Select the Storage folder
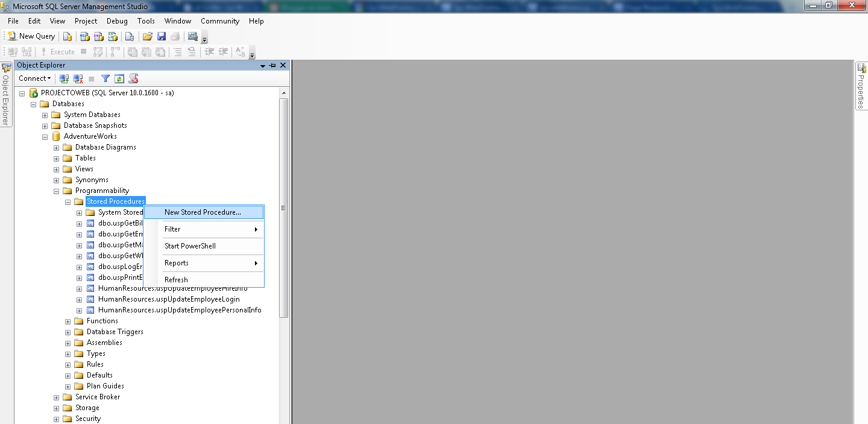The image size is (868, 424). pyautogui.click(x=87, y=408)
